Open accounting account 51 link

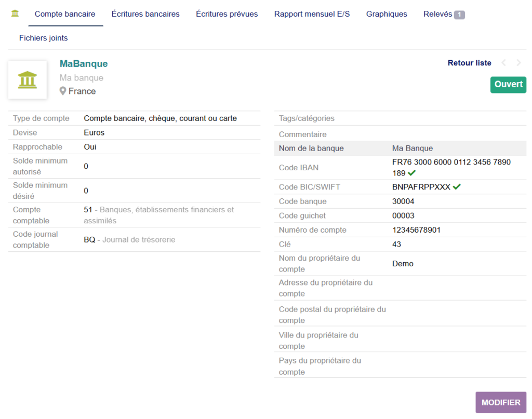click(x=88, y=210)
